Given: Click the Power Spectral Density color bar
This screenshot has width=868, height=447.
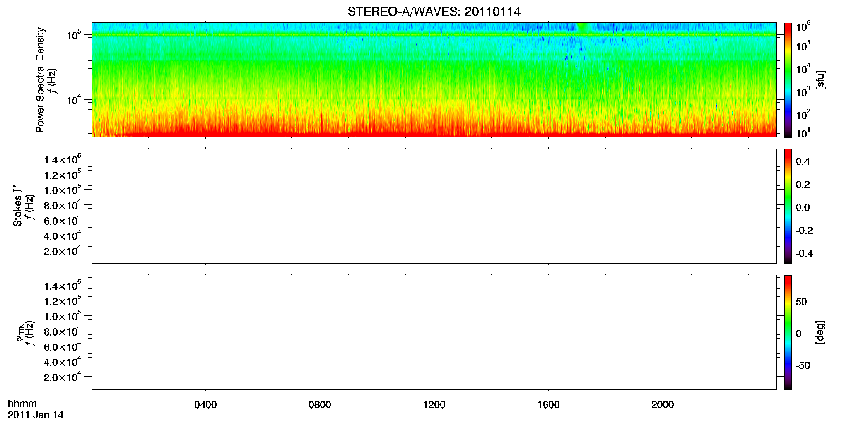Looking at the screenshot, I should [x=788, y=80].
